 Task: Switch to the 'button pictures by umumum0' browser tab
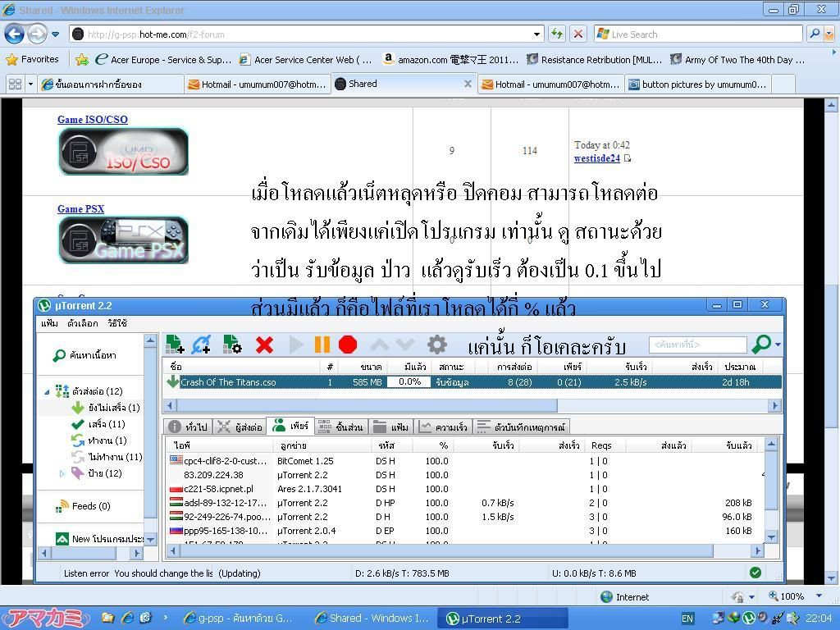tap(697, 84)
